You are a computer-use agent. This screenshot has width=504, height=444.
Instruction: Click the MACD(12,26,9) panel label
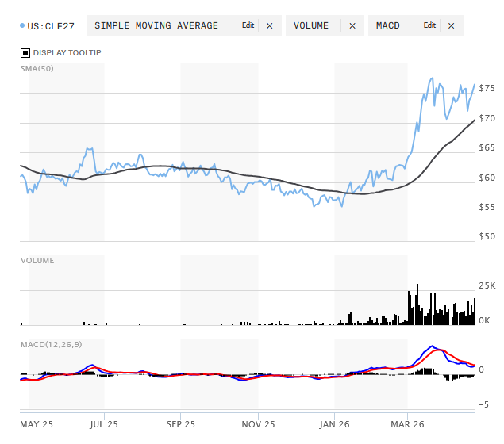click(x=51, y=344)
